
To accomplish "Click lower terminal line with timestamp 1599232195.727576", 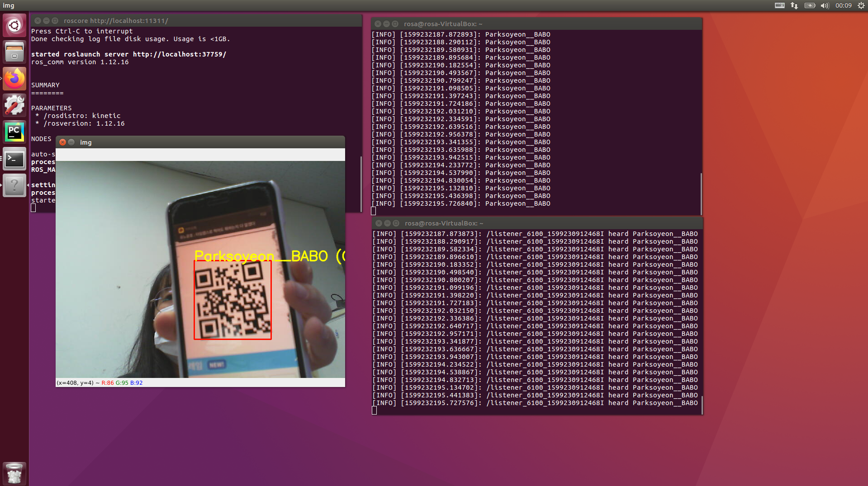I will tap(535, 403).
